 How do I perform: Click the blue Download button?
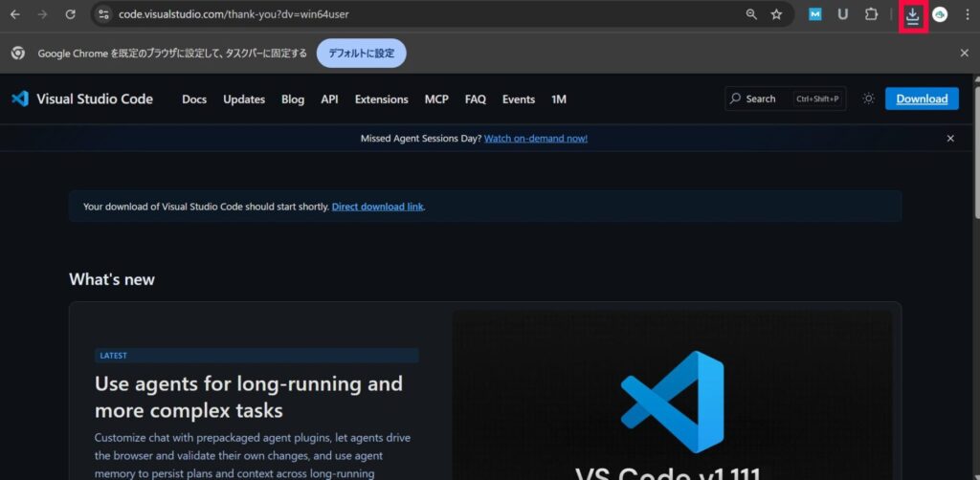[x=922, y=98]
